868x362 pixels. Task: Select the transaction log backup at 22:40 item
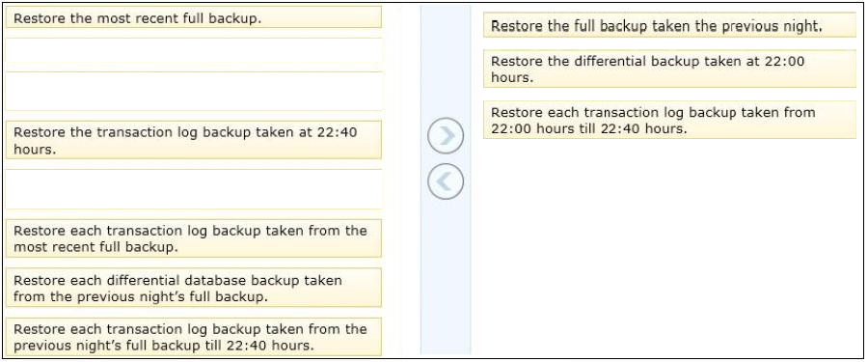[194, 140]
